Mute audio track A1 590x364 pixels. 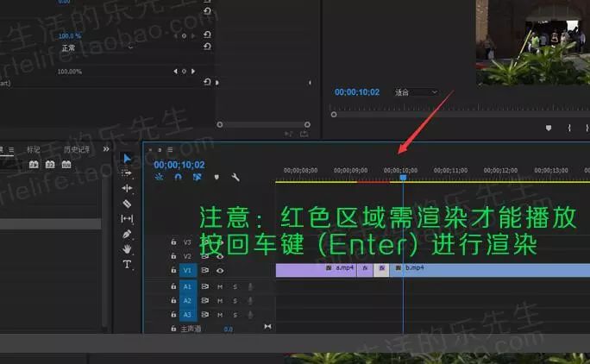pyautogui.click(x=220, y=287)
